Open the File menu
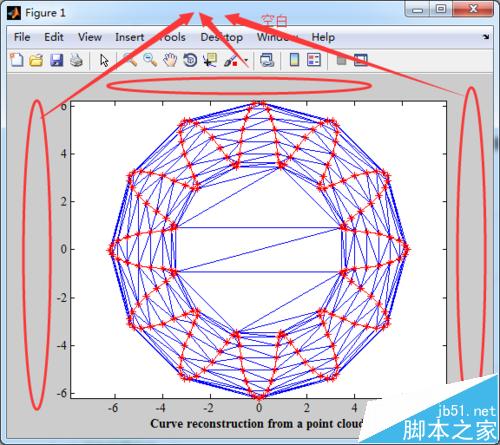Image resolution: width=500 pixels, height=445 pixels. click(22, 37)
